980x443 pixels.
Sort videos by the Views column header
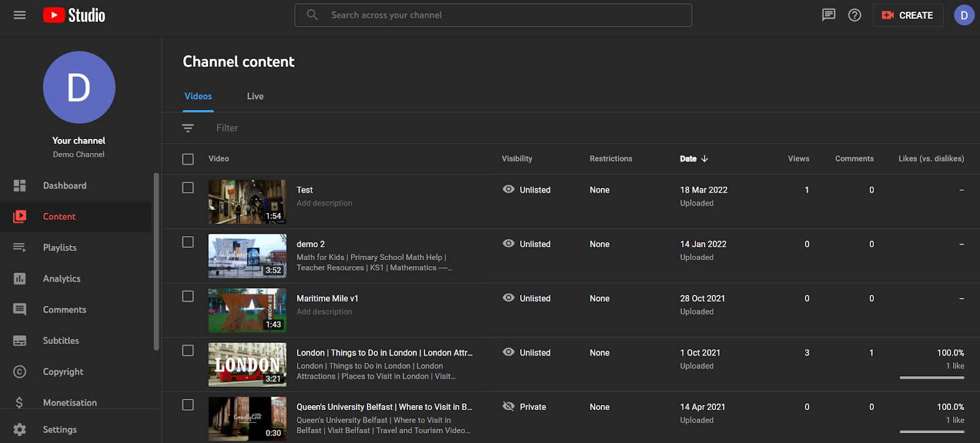(x=799, y=158)
